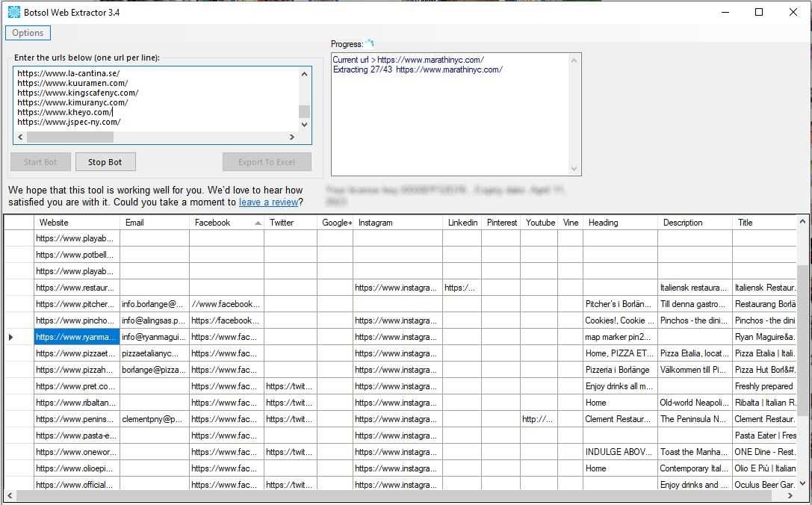
Task: Sort by the Google+ column header
Action: pyautogui.click(x=337, y=223)
